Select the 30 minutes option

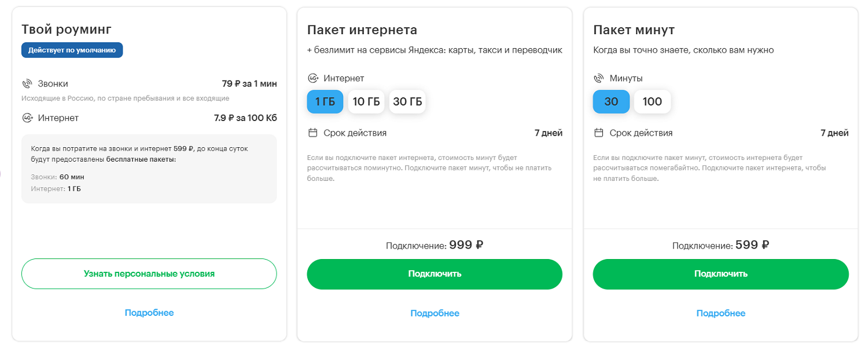click(611, 102)
